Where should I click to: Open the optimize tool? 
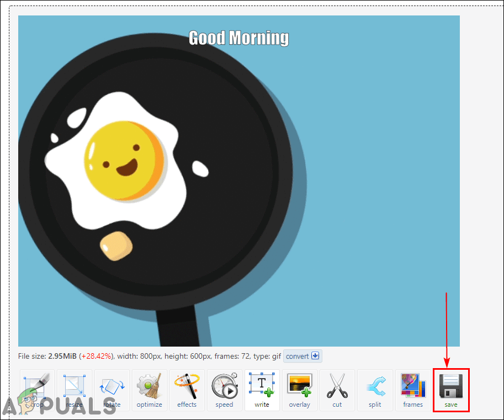pyautogui.click(x=150, y=390)
